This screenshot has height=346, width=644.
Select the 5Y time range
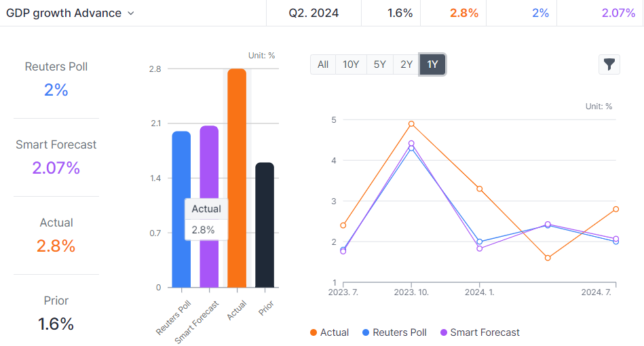pos(379,64)
